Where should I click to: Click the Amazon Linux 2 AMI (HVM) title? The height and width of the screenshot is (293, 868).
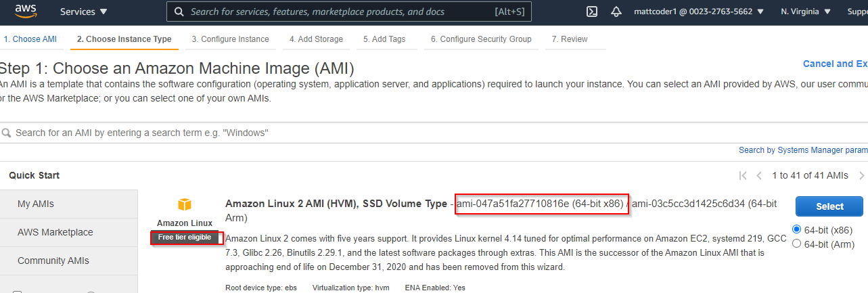[336, 204]
